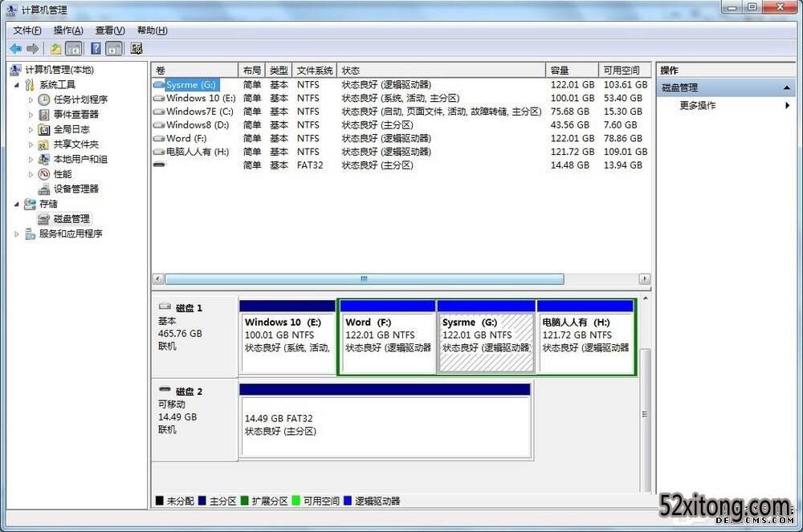Sort by the 容量 column header
This screenshot has width=803, height=532.
pyautogui.click(x=572, y=70)
